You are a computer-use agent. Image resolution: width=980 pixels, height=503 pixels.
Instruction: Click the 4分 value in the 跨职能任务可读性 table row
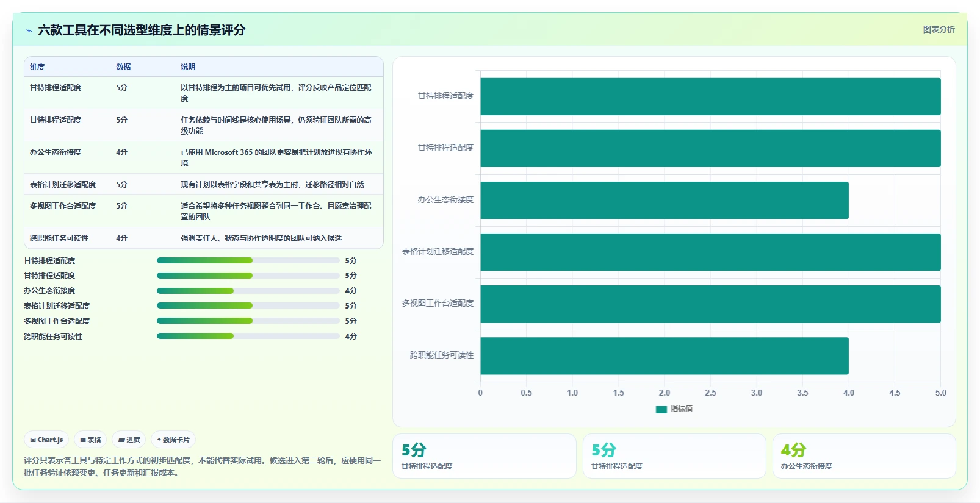(121, 238)
